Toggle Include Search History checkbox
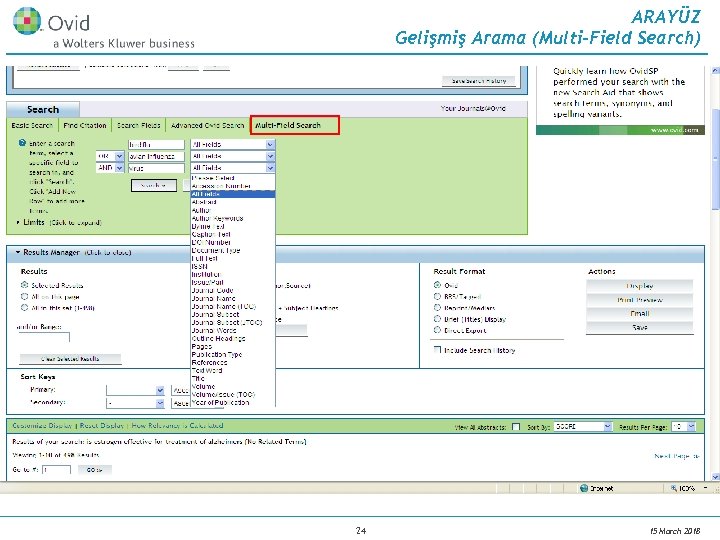Screen dimensions: 720x540 437,350
